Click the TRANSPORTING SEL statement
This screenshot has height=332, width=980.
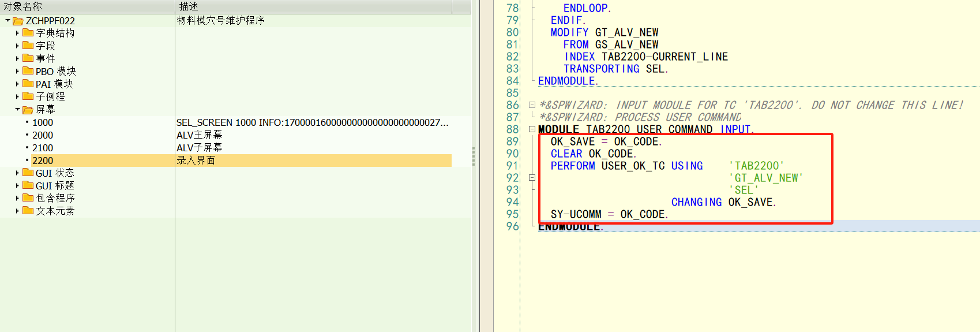click(615, 69)
